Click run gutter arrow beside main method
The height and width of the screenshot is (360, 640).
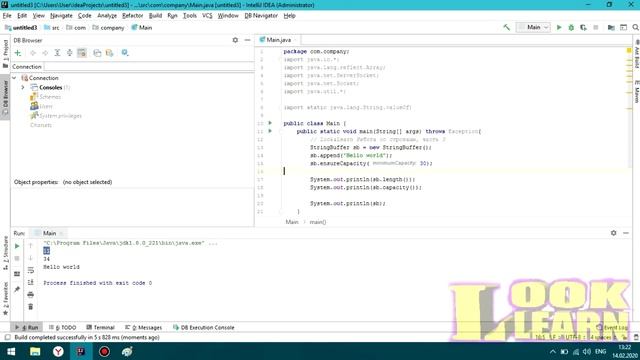tap(270, 131)
